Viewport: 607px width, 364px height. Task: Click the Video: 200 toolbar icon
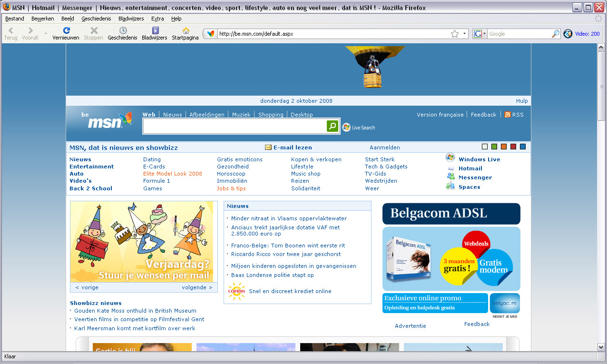click(x=568, y=34)
